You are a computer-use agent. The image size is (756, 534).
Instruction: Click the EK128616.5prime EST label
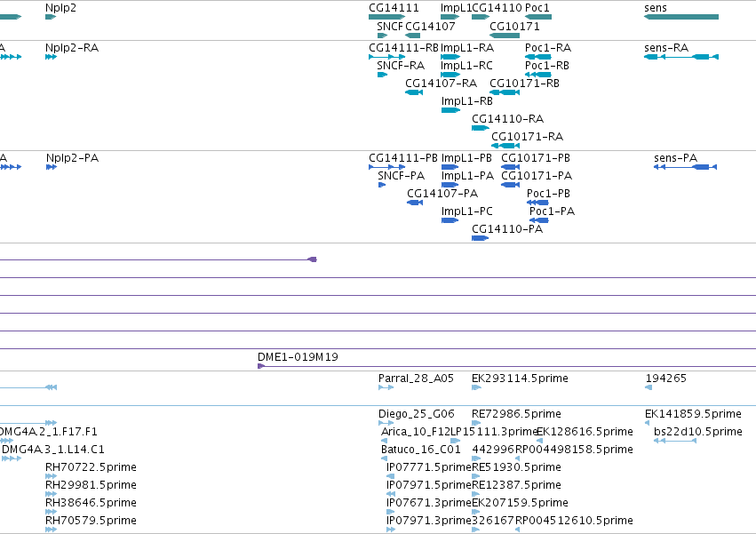[x=585, y=432]
